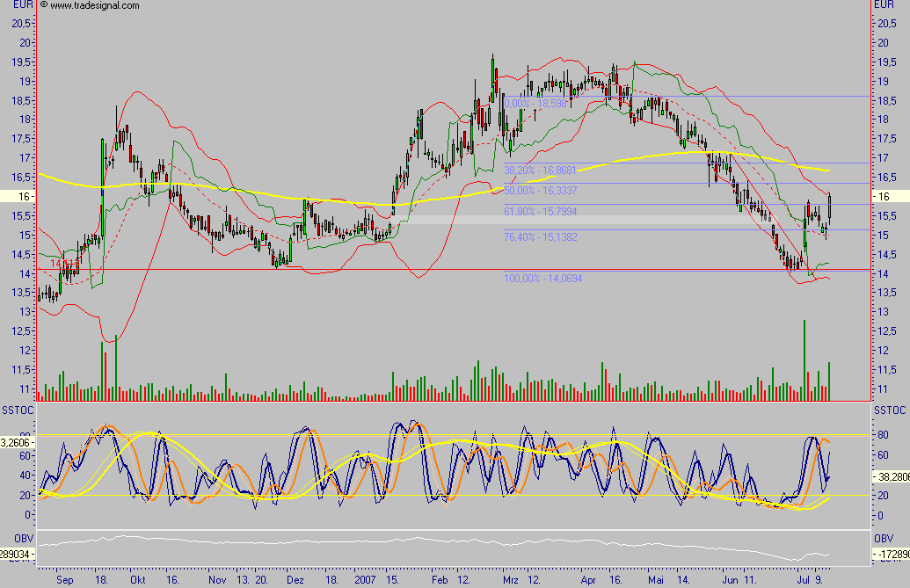Click the 38,2800 value on right SSTOC axis
The image size is (910, 588).
coord(891,475)
